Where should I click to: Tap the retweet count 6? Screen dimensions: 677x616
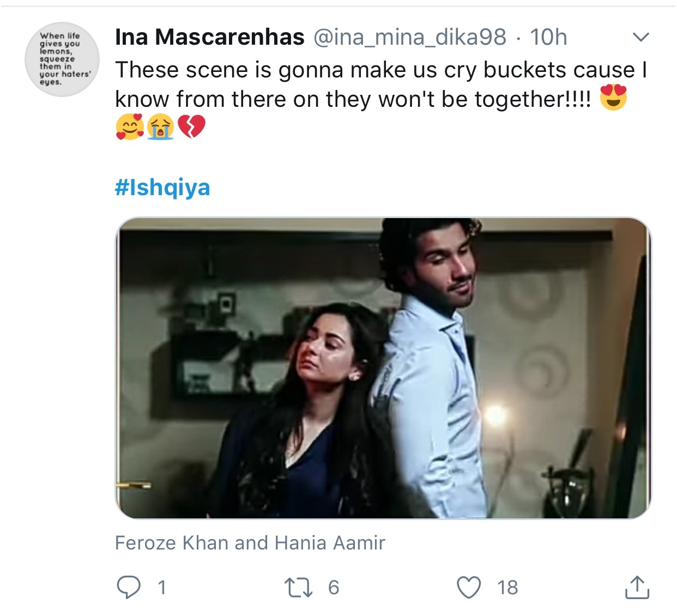(x=334, y=587)
